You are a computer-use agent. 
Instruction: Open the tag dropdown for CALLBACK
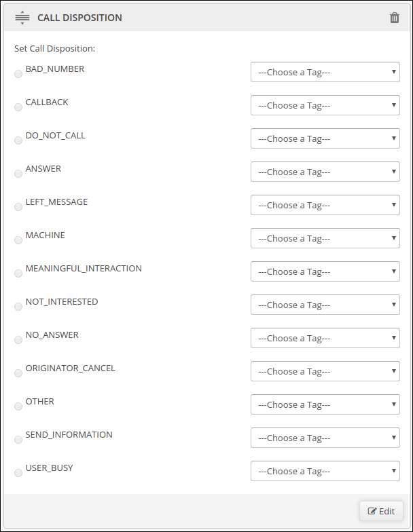tap(325, 105)
